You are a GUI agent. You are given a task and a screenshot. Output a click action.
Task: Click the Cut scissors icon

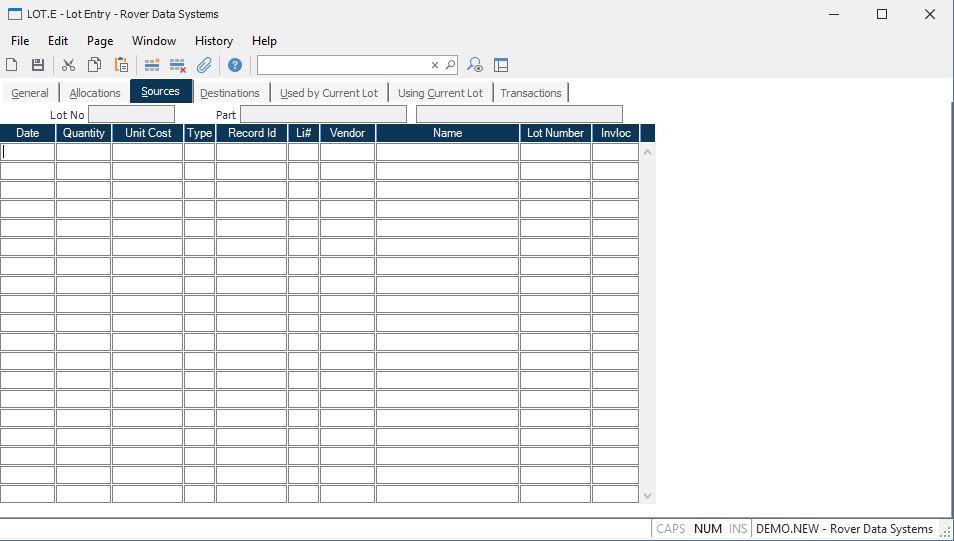point(68,65)
